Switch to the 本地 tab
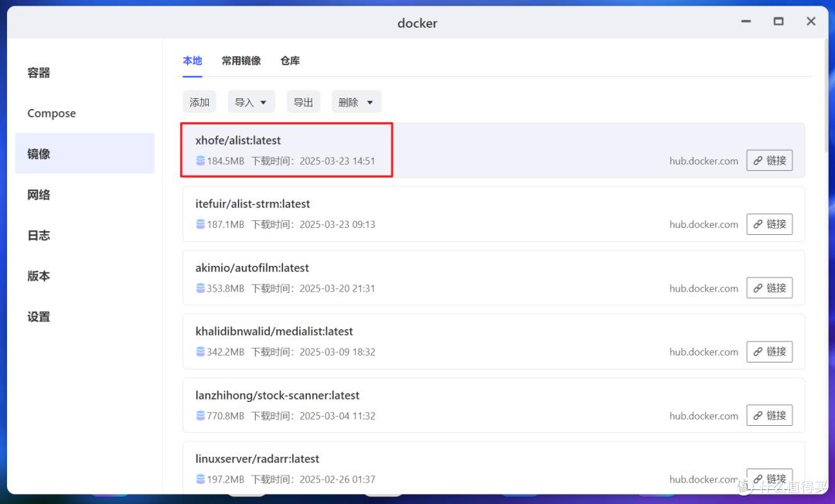Screen dimensions: 835x504 [x=193, y=60]
